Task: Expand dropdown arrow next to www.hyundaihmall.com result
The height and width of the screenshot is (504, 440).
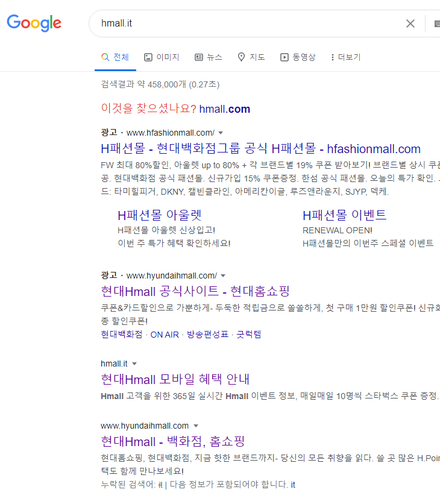Action: [196, 426]
